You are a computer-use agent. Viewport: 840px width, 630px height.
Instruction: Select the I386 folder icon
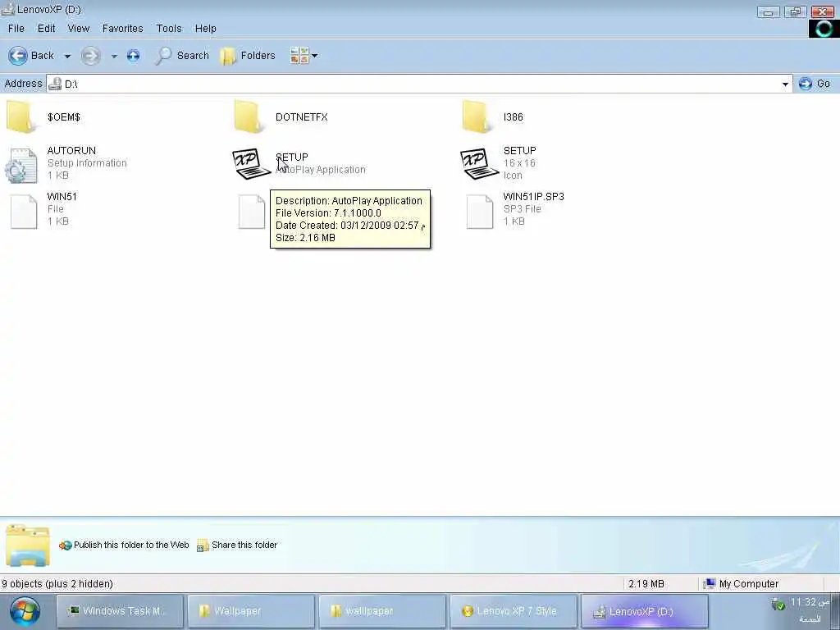click(x=477, y=116)
